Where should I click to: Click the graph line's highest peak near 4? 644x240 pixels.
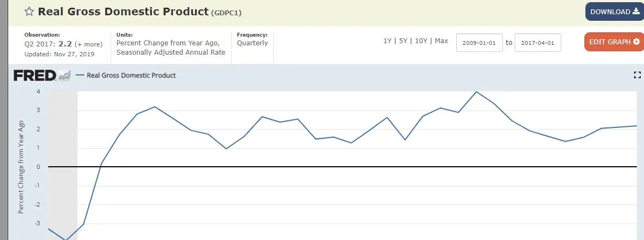pyautogui.click(x=476, y=92)
